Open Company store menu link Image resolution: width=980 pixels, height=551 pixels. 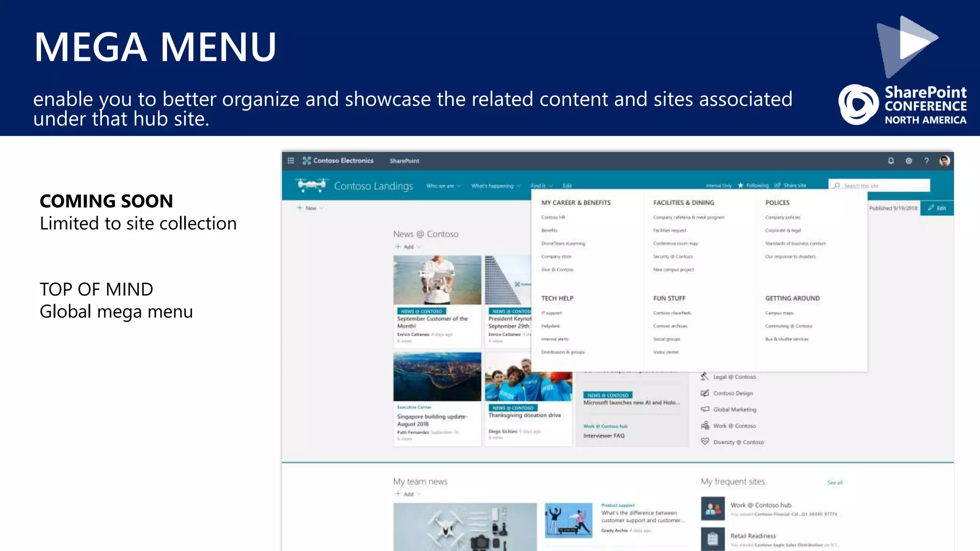coord(557,256)
